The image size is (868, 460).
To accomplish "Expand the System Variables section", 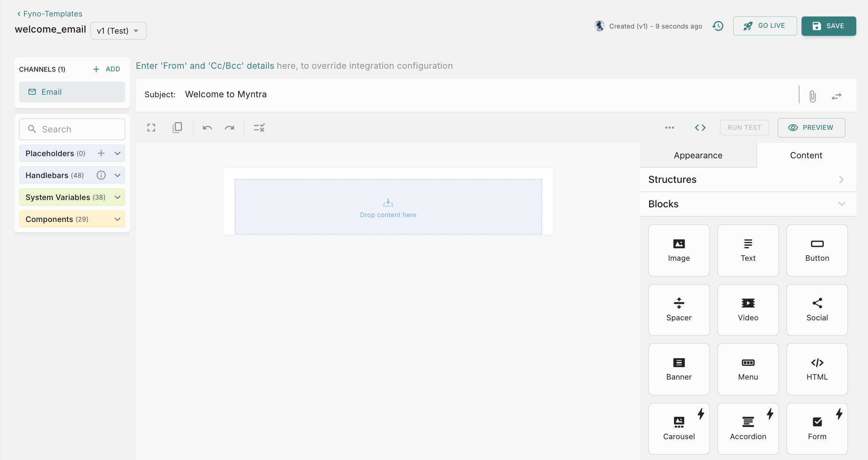I will 117,197.
